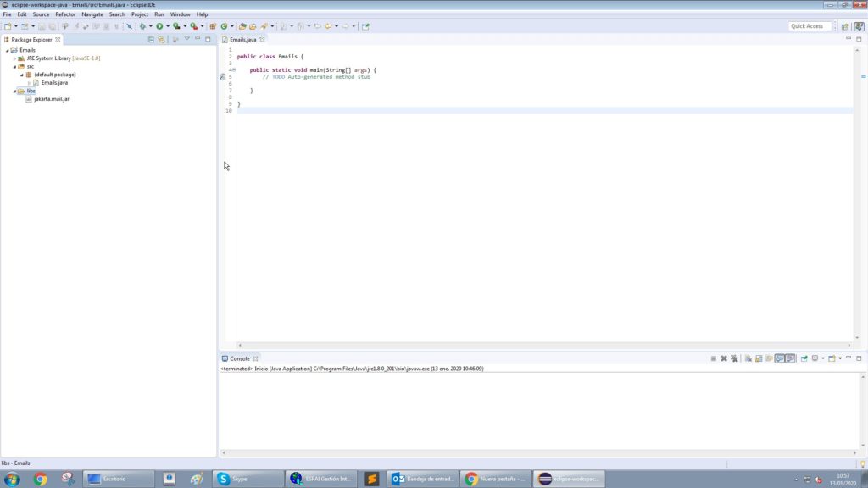Clear the Console output
868x488 pixels.
(x=749, y=358)
